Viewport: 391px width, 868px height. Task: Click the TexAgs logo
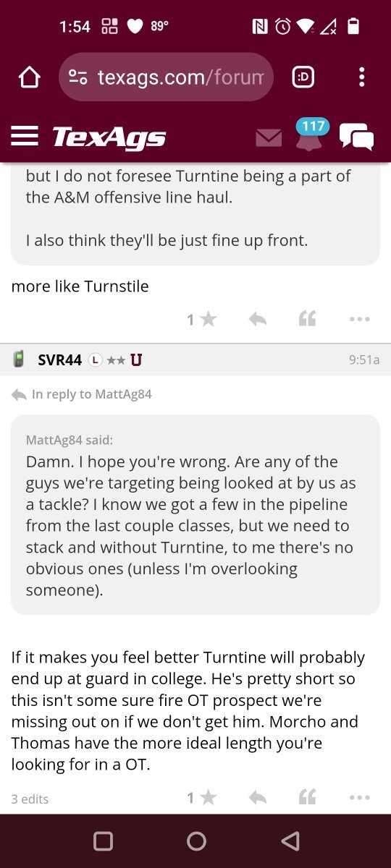pos(109,137)
